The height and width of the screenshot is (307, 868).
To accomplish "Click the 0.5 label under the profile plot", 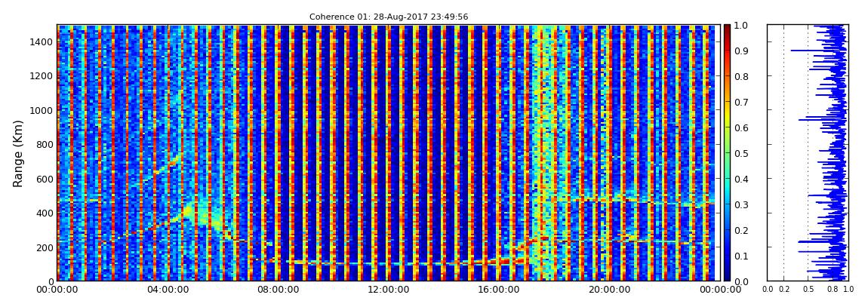I will click(x=809, y=290).
